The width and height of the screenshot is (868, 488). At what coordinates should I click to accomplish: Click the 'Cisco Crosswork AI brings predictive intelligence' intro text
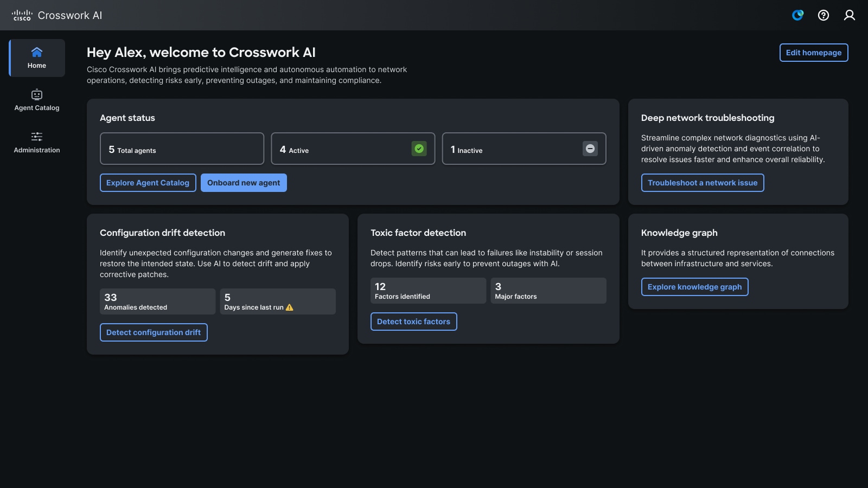click(247, 75)
